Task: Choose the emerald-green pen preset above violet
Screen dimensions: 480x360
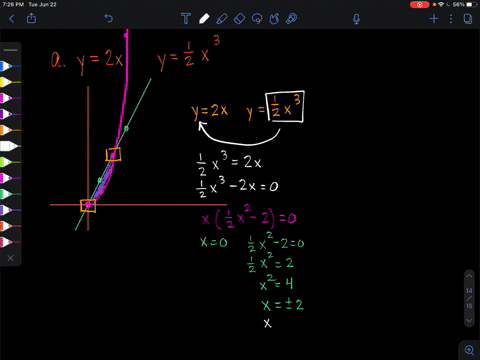Action: point(10,194)
